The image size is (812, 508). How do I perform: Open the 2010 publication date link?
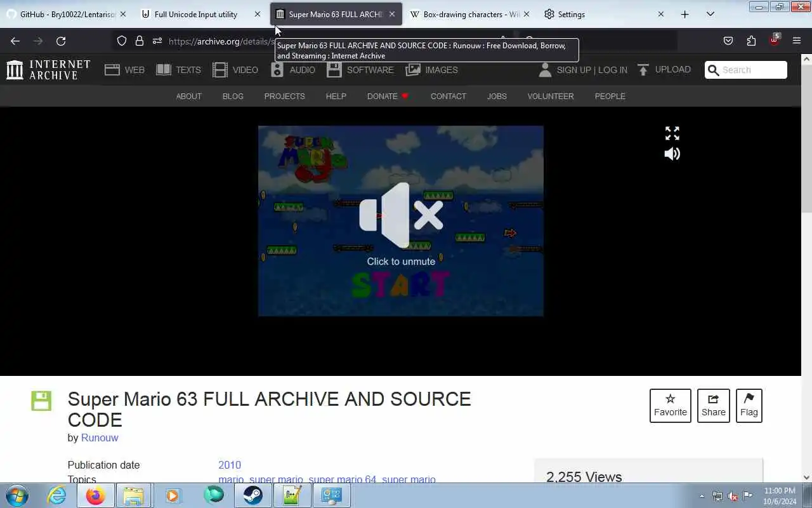click(230, 465)
